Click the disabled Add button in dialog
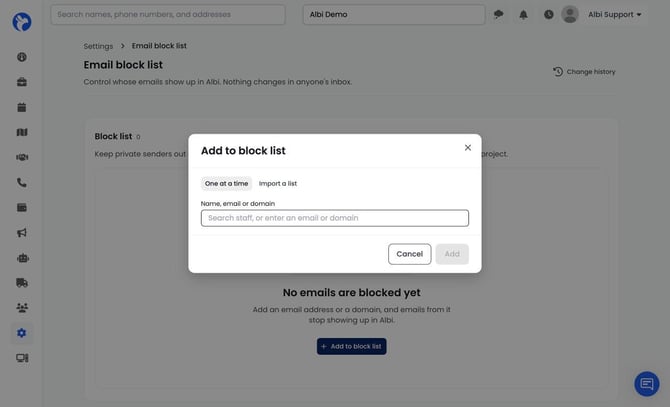Screen dimensions: 670x407 click(452, 254)
